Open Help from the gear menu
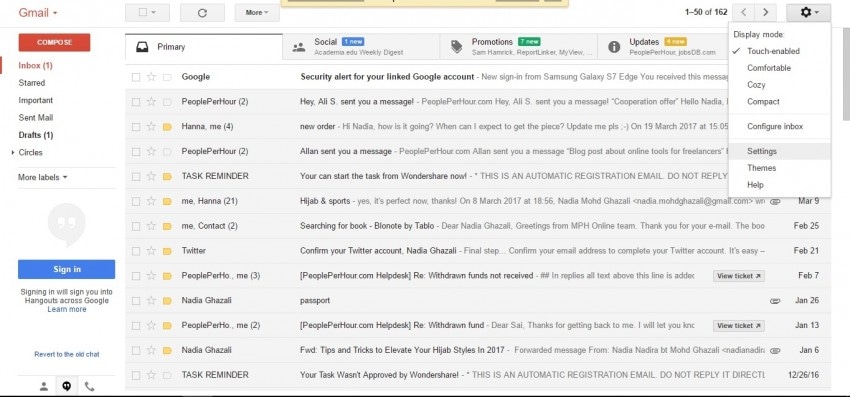Image resolution: width=850 pixels, height=397 pixels. pos(779,185)
